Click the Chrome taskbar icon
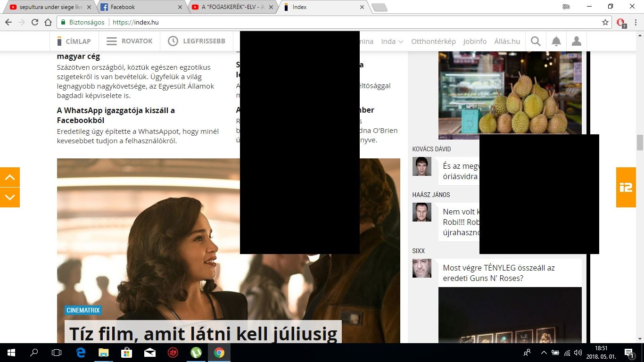The image size is (644, 362). click(219, 353)
